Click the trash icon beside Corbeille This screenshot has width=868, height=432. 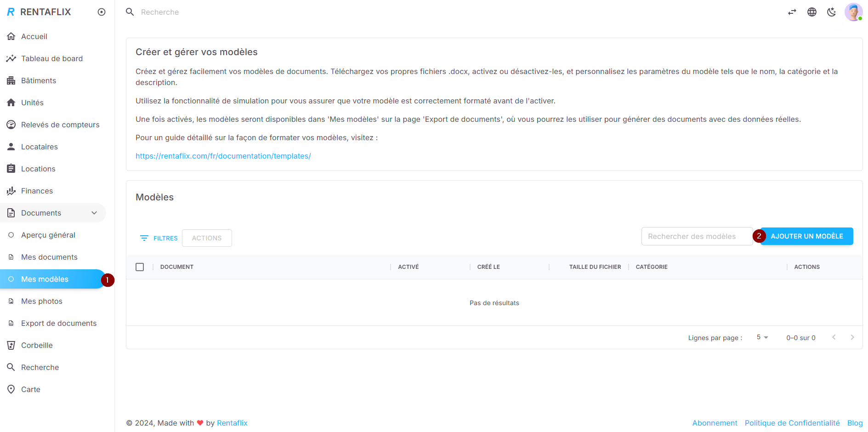(x=11, y=345)
